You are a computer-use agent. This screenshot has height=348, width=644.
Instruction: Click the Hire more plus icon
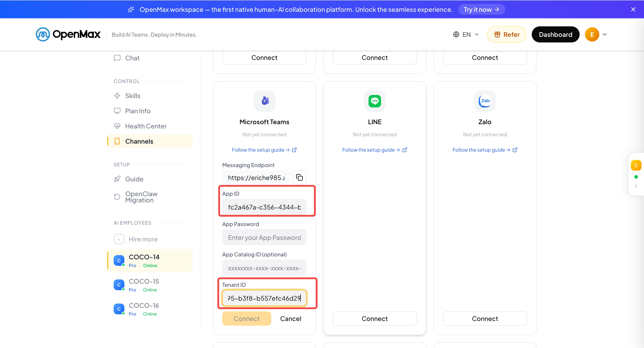click(x=119, y=239)
